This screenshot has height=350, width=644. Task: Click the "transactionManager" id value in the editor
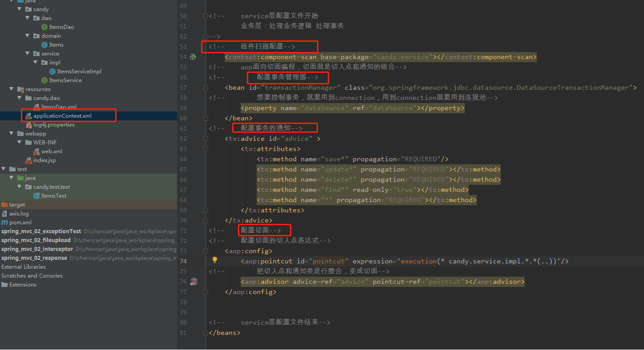301,87
